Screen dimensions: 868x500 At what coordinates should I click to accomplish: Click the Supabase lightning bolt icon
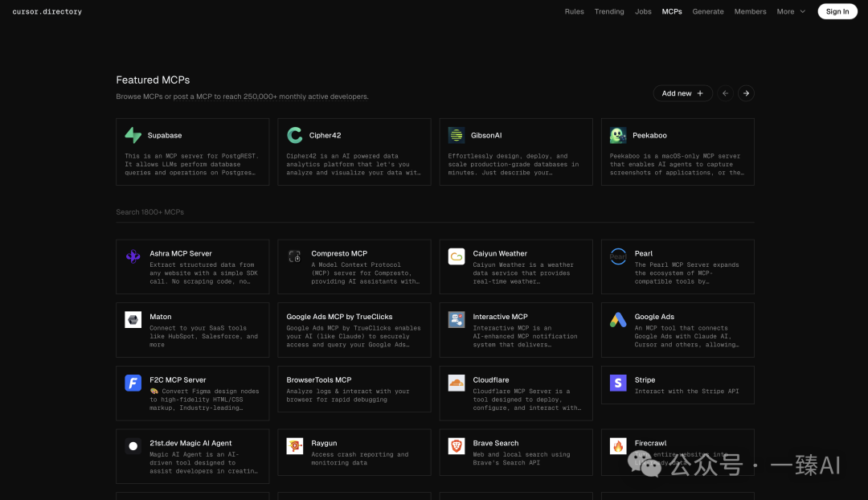[x=133, y=135]
